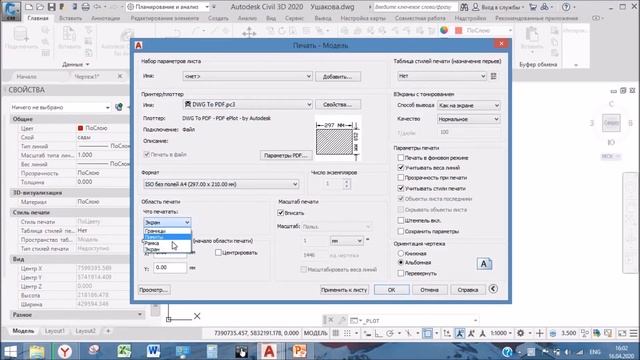Open PowerPoint from taskbar

[x=299, y=351]
